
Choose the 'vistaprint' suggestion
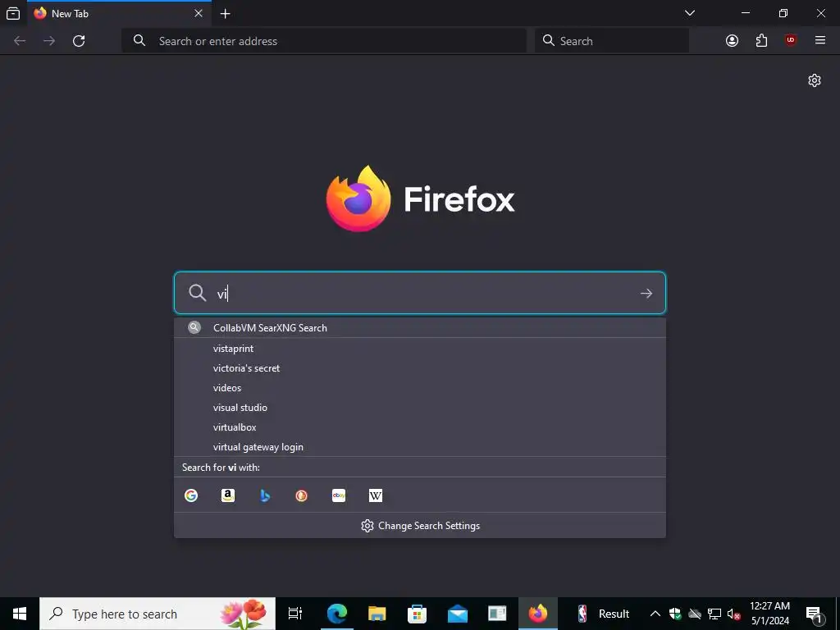click(420, 349)
